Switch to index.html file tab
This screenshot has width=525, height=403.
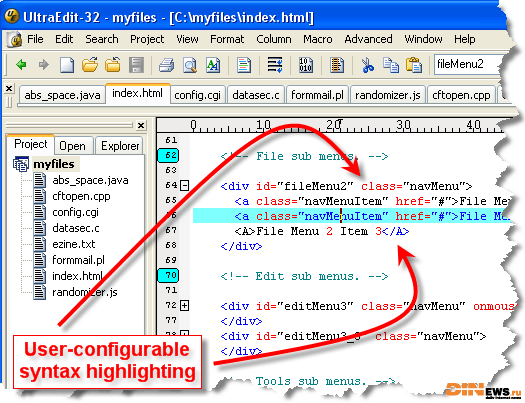click(138, 93)
